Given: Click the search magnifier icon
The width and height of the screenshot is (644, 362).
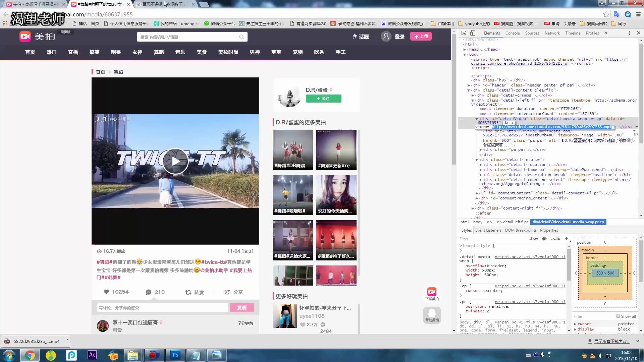Looking at the screenshot, I should click(x=241, y=37).
